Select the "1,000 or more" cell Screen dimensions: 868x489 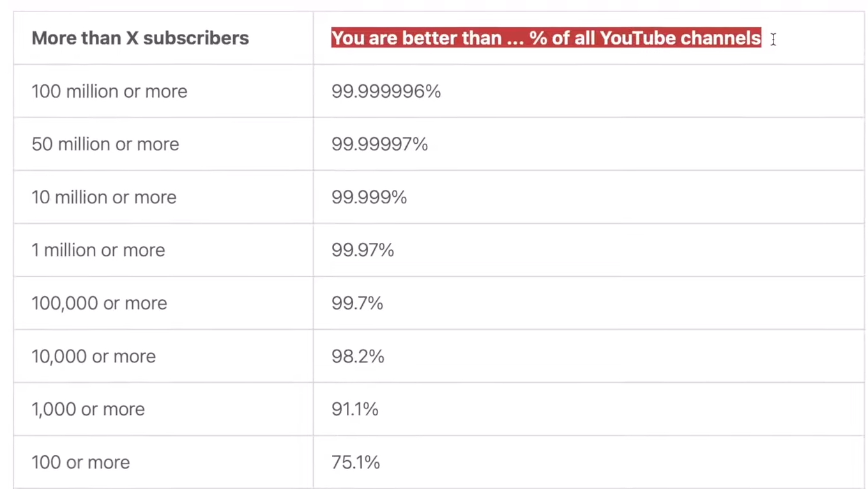(x=88, y=409)
